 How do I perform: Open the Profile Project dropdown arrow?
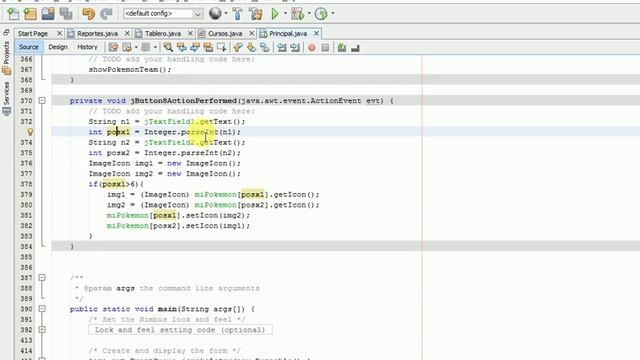[333, 13]
